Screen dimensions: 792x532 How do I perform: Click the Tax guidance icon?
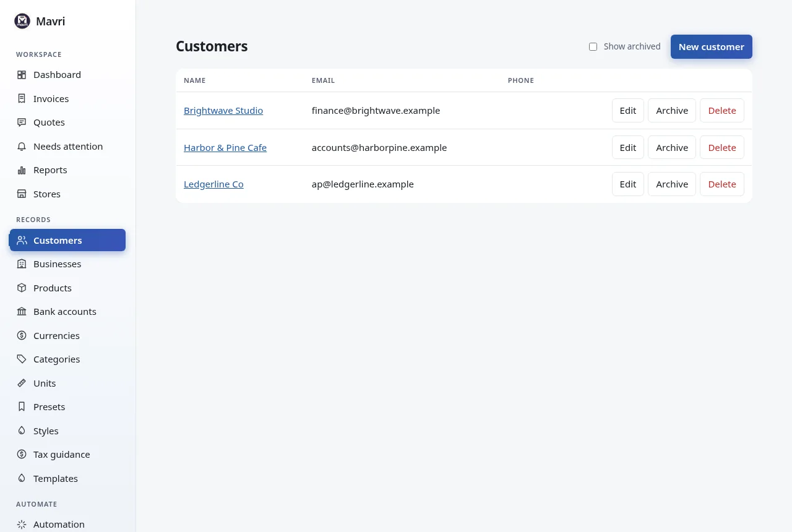point(22,454)
